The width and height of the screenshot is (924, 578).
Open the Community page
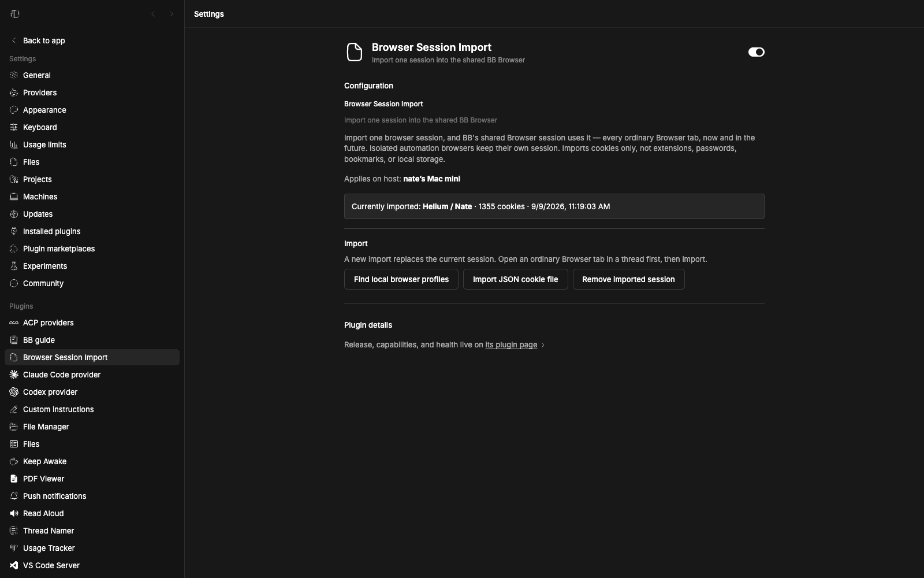point(92,283)
